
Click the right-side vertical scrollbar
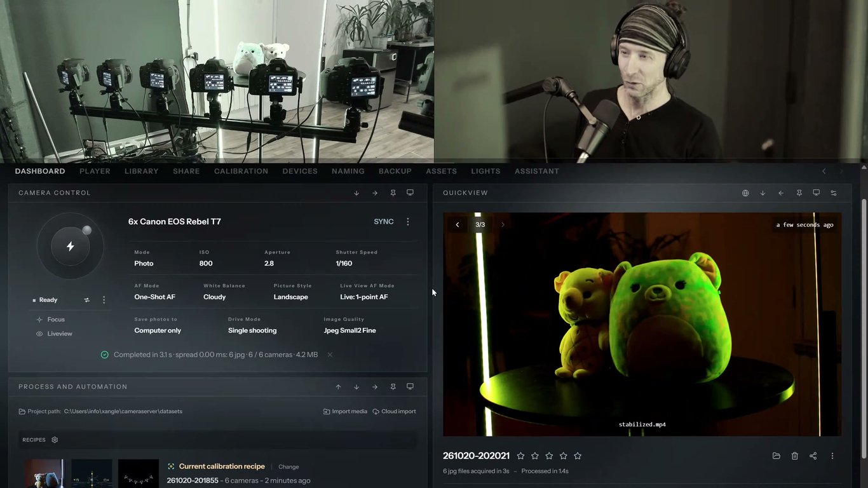(x=864, y=327)
